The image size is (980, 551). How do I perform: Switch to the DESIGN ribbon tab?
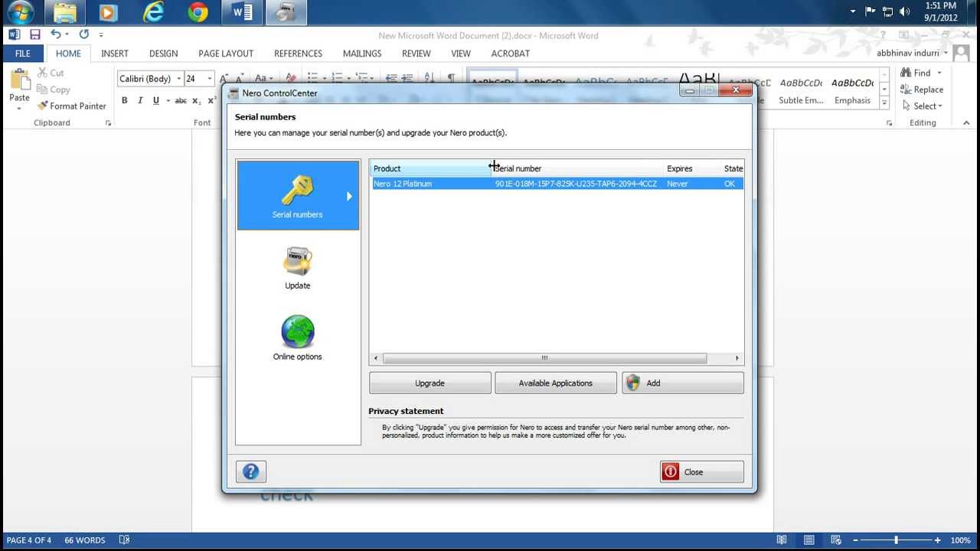click(163, 54)
